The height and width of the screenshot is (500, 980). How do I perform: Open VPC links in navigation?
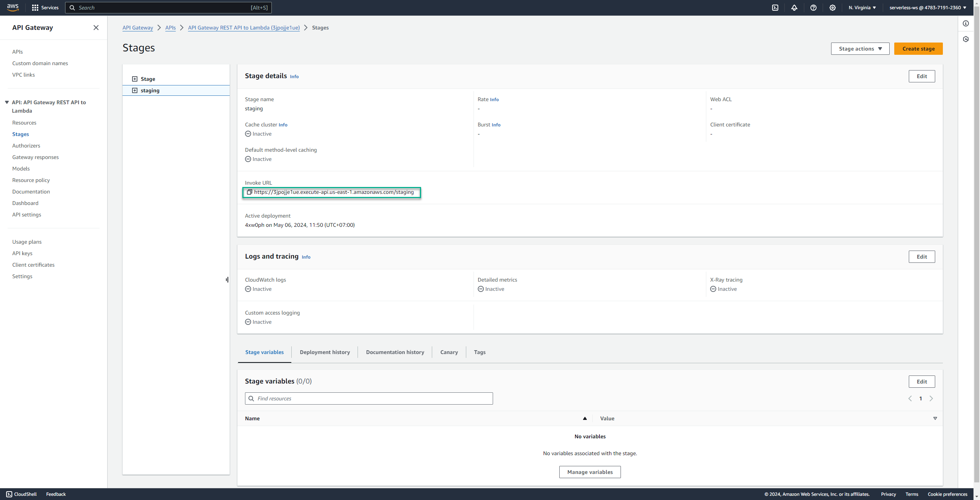[x=23, y=75]
